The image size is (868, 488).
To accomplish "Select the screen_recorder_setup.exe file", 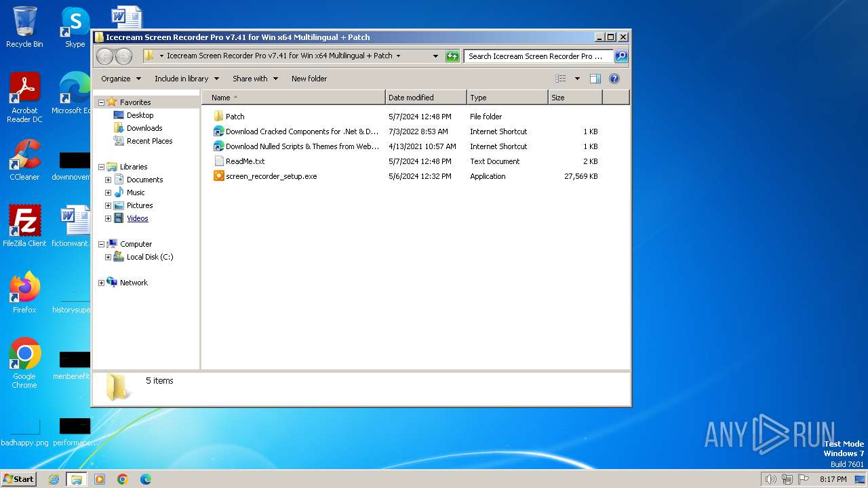I will (271, 176).
